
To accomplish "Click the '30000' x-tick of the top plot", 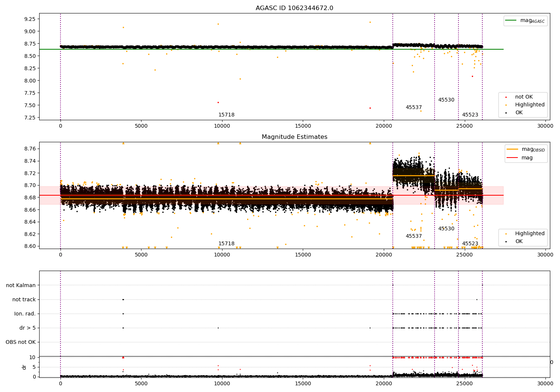I will 545,126.
